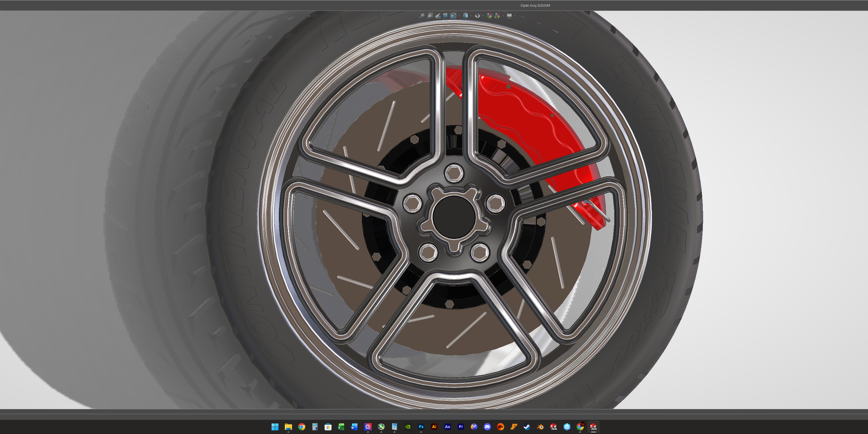
Task: Expand the Hide/Show Items dropdown arrow
Action: (483, 16)
